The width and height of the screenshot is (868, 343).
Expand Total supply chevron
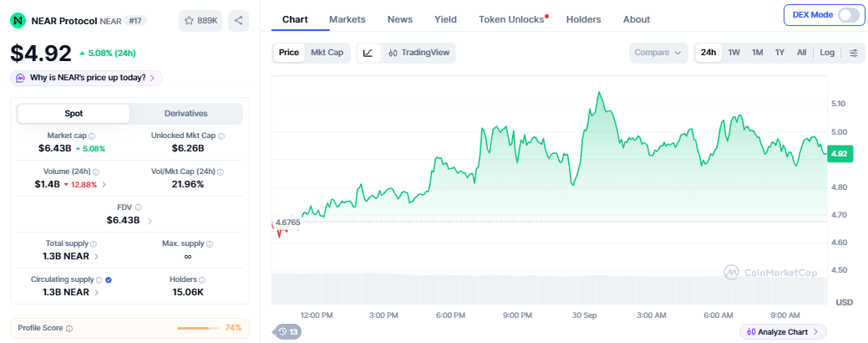(x=97, y=257)
